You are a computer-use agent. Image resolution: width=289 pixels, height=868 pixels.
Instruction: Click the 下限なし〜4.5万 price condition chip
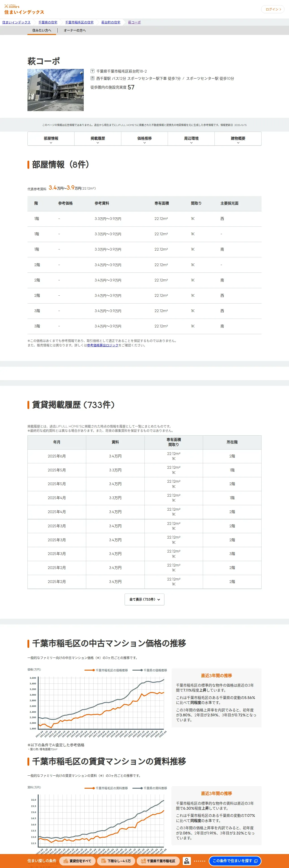coord(116,861)
